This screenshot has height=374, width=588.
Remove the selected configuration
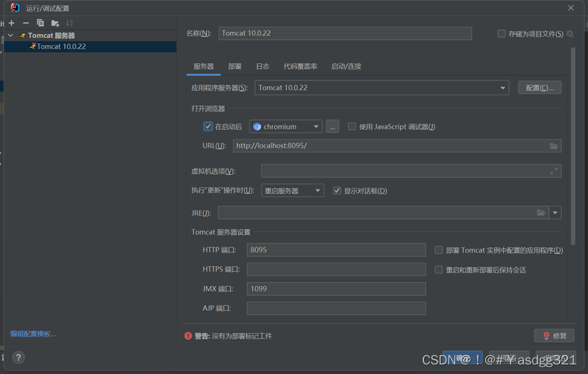pyautogui.click(x=26, y=23)
